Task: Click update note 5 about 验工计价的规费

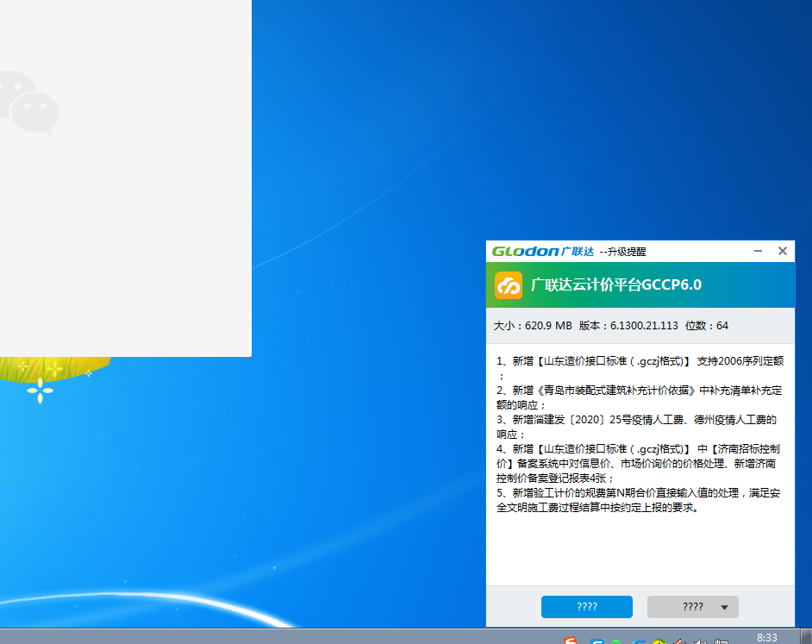Action: click(x=638, y=500)
